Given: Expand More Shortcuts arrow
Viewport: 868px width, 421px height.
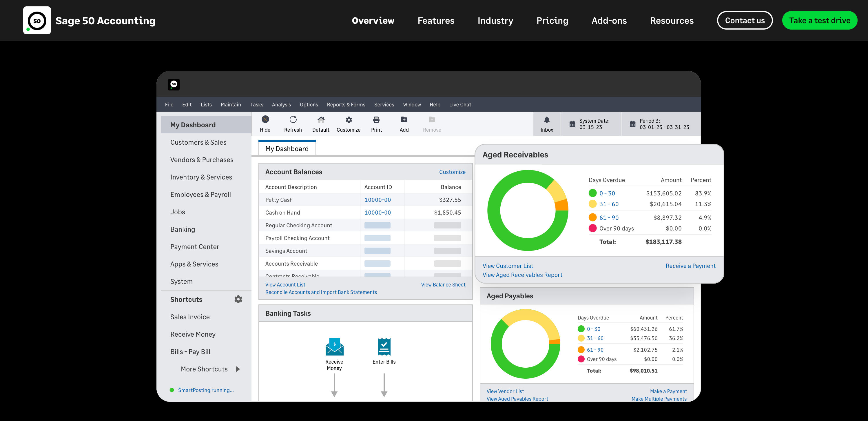Looking at the screenshot, I should [x=238, y=369].
